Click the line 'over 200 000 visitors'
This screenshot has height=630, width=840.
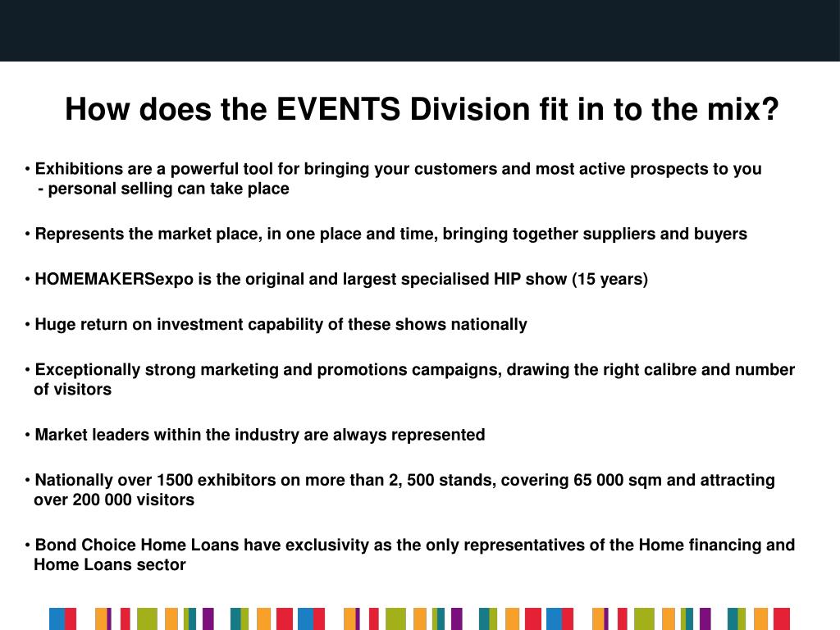(x=114, y=500)
